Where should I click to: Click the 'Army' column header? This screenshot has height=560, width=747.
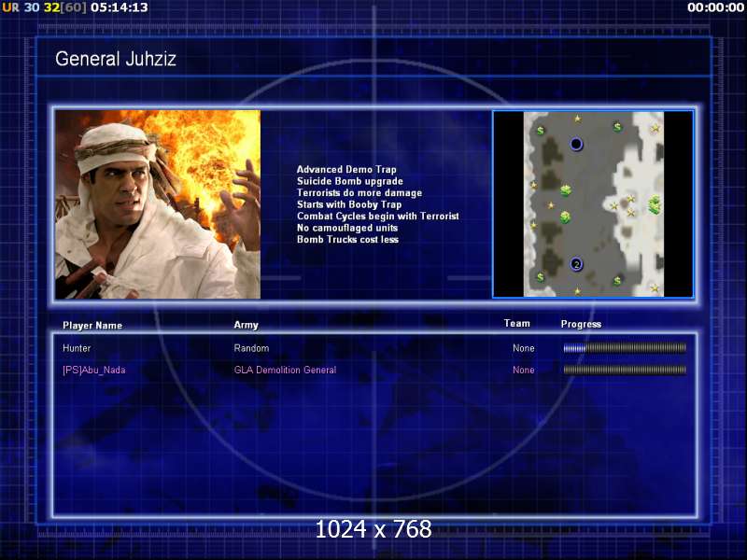[x=246, y=325]
